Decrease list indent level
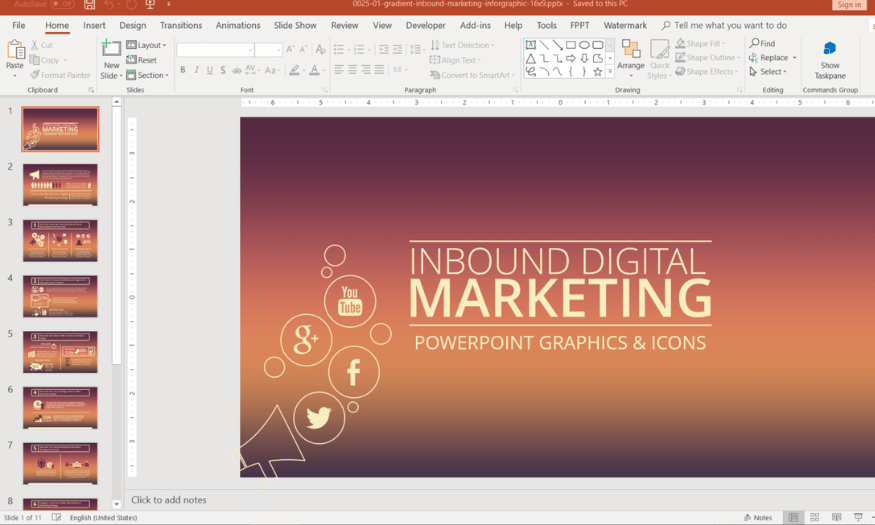Image resolution: width=875 pixels, height=525 pixels. (384, 50)
